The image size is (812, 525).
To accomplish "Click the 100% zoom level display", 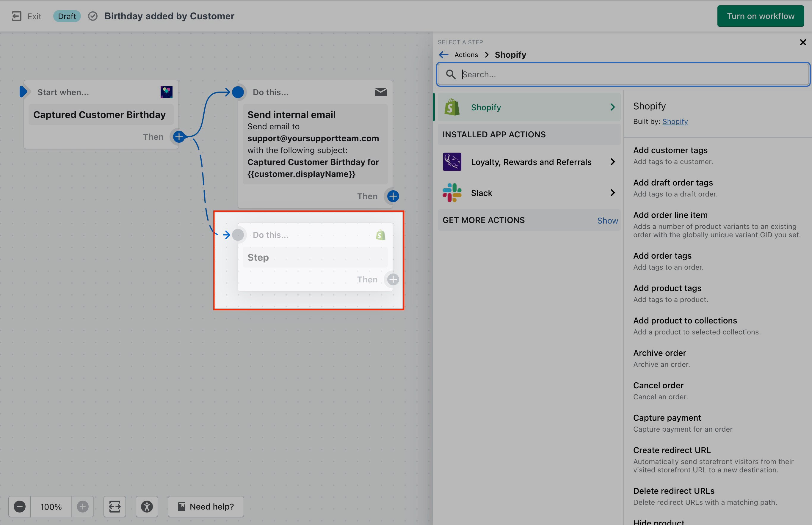I will [x=51, y=507].
